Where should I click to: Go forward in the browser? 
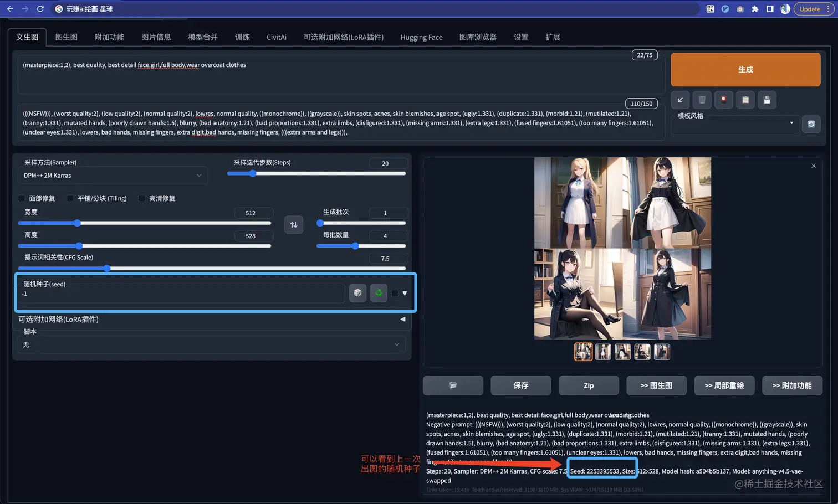pos(25,9)
